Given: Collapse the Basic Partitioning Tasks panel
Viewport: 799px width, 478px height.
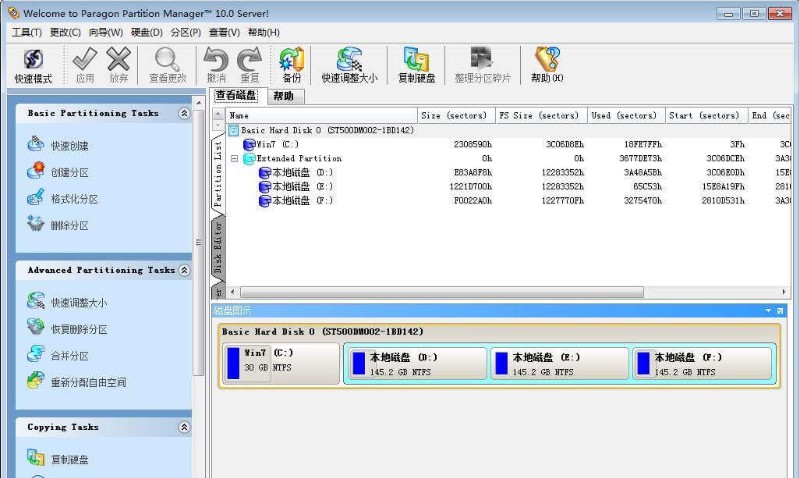Looking at the screenshot, I should [183, 114].
